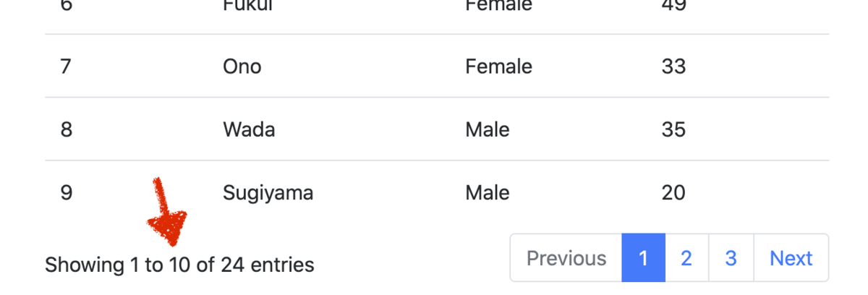The width and height of the screenshot is (868, 295).
Task: Select the Female cell in Ono's row
Action: click(x=499, y=67)
